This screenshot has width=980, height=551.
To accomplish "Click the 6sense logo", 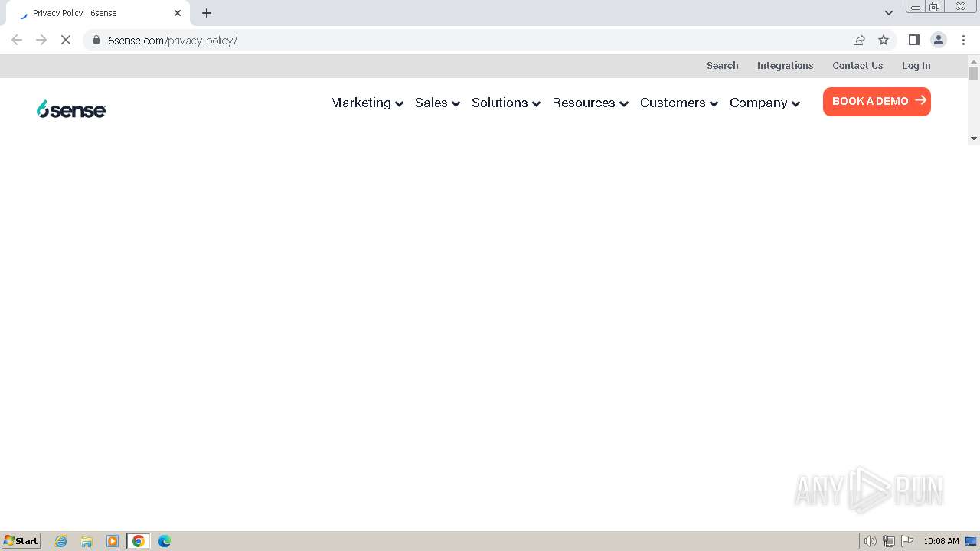I will point(71,109).
